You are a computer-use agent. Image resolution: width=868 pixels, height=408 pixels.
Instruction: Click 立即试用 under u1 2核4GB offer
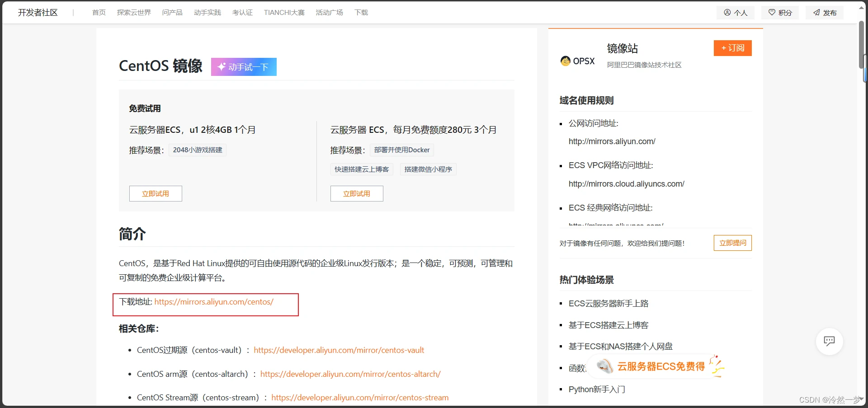[156, 193]
